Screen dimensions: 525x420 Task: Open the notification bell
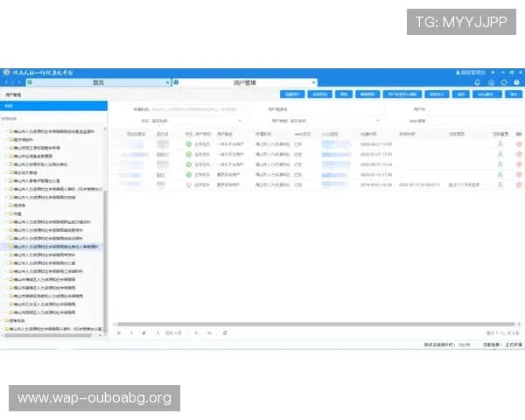(478, 82)
